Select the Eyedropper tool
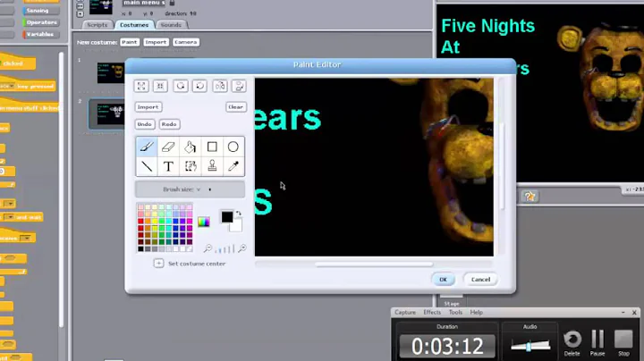This screenshot has height=361, width=644. pyautogui.click(x=233, y=166)
